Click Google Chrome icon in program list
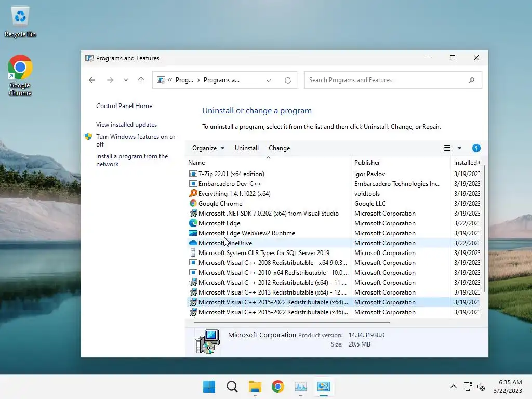Screen dimensions: 532x399 (x=193, y=203)
